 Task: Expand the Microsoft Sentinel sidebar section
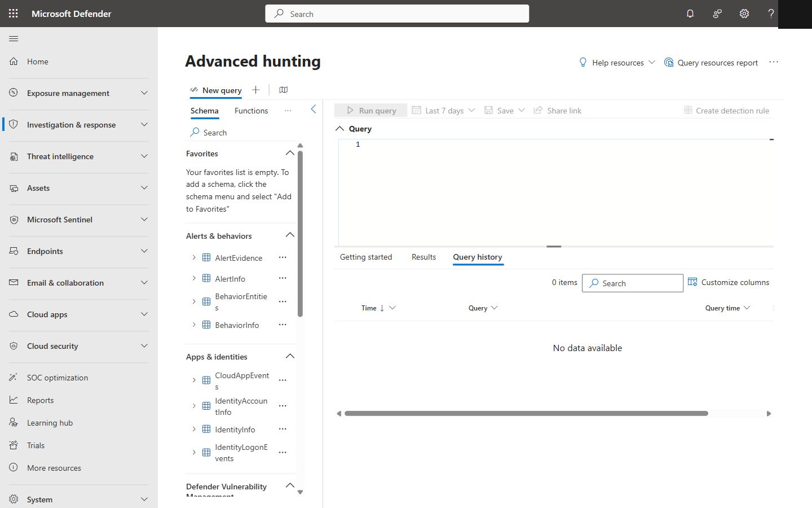[x=144, y=220]
